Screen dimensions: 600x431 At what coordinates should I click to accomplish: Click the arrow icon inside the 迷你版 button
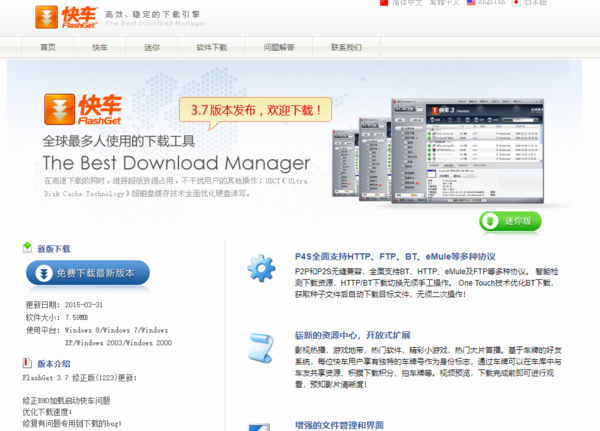pyautogui.click(x=490, y=221)
